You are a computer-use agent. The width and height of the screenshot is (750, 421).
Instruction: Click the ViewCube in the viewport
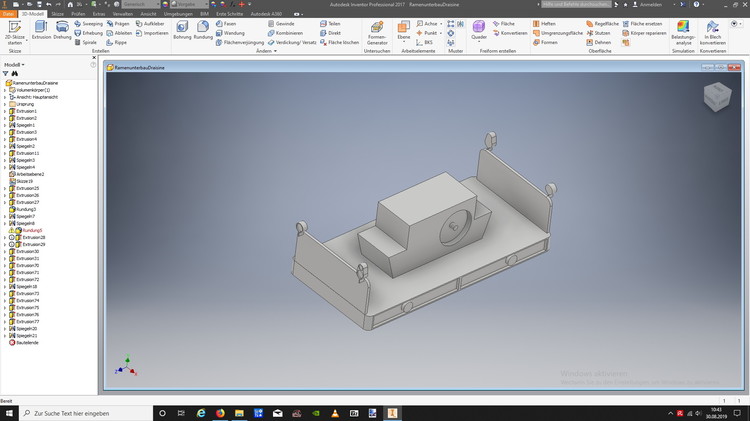coord(717,97)
